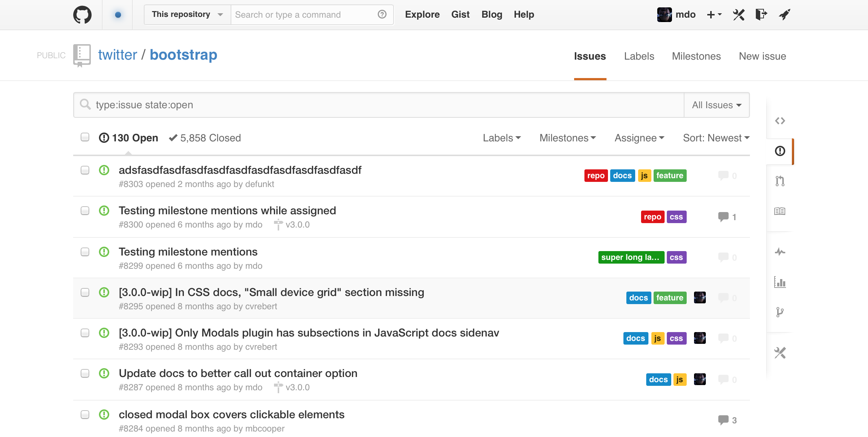The image size is (868, 437).
Task: Open the Sort: Newest dropdown
Action: [x=716, y=138]
